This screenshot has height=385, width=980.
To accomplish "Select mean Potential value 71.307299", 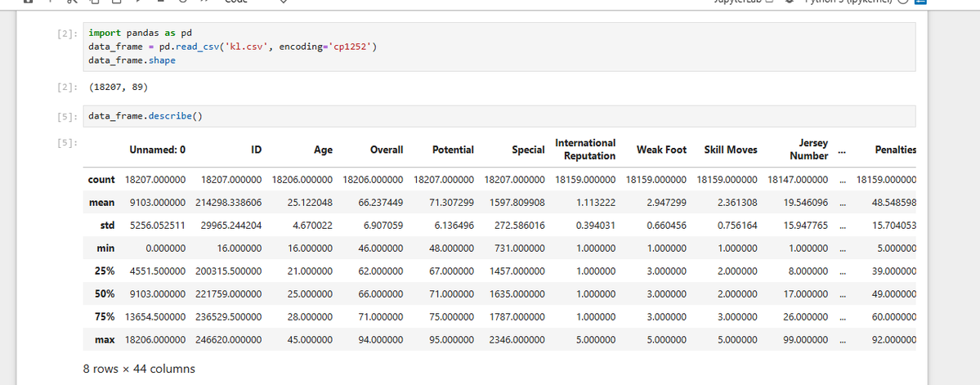I will [x=452, y=203].
